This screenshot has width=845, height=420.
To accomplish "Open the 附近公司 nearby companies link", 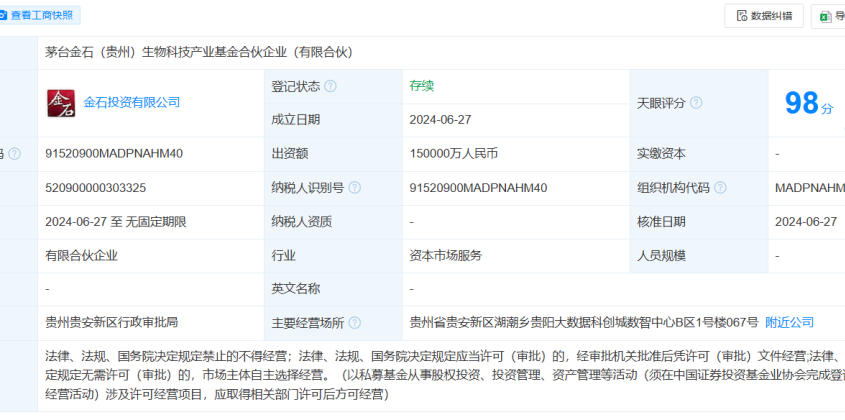I will tap(789, 322).
